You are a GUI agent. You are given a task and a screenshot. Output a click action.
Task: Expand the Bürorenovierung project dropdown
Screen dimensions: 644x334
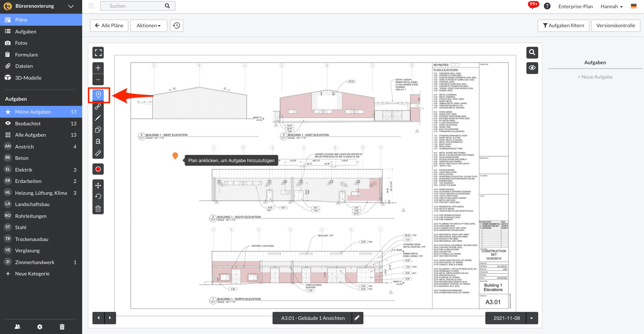click(x=71, y=6)
